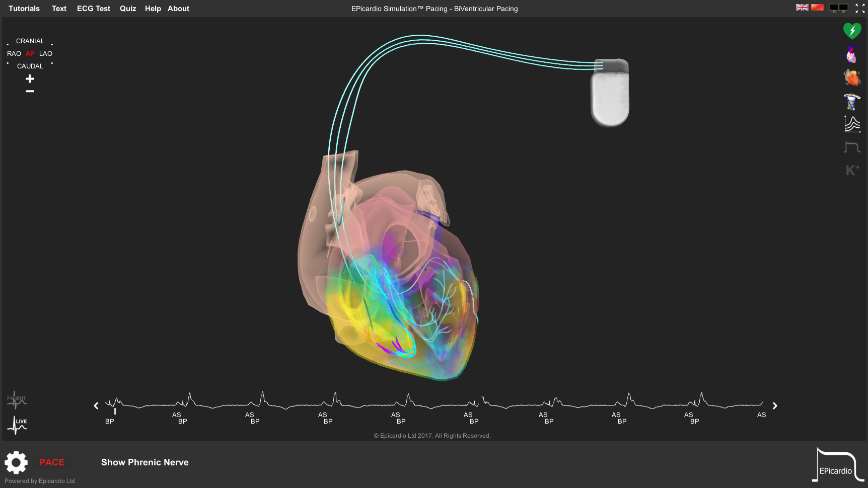Screen dimensions: 868x488
Task: Open the heart anatomy with vessels icon
Action: (851, 54)
